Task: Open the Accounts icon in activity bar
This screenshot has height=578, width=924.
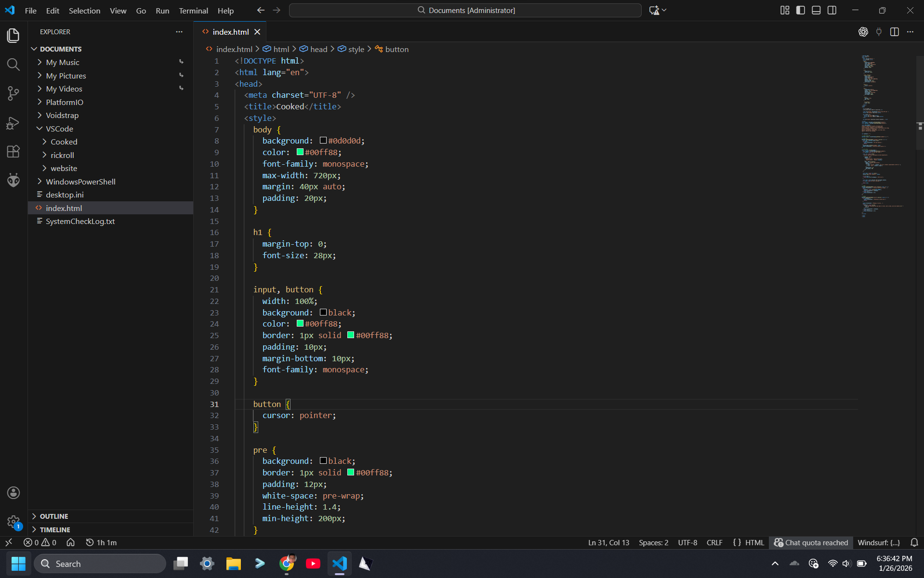Action: coord(13,492)
